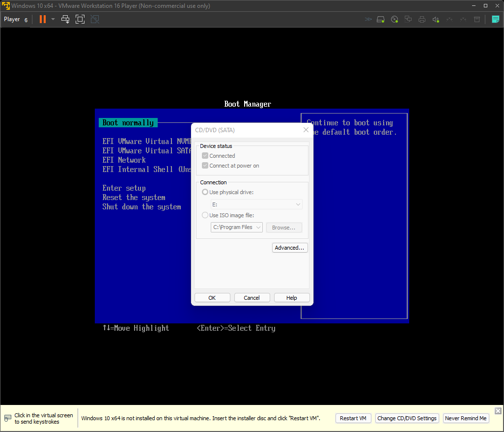504x432 pixels.
Task: Click the printer device icon
Action: pyautogui.click(x=421, y=19)
